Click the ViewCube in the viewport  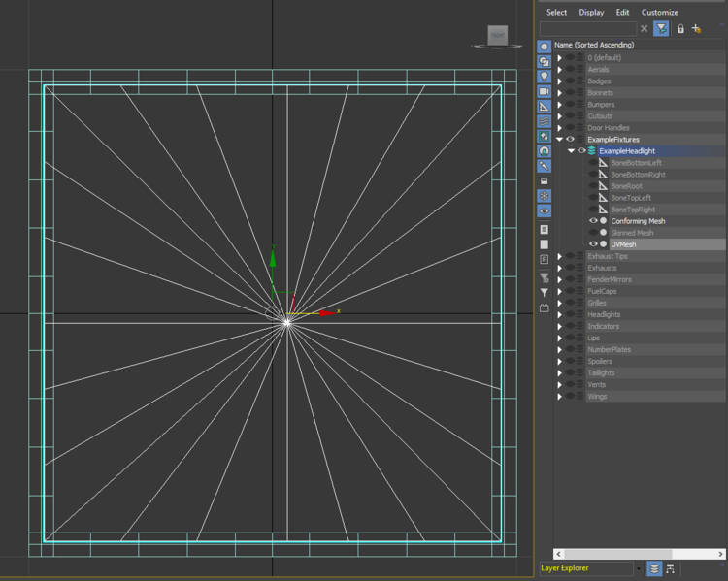click(x=497, y=36)
